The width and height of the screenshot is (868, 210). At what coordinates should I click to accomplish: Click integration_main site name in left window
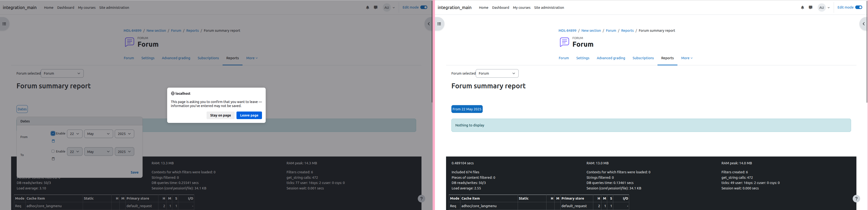[x=19, y=8]
